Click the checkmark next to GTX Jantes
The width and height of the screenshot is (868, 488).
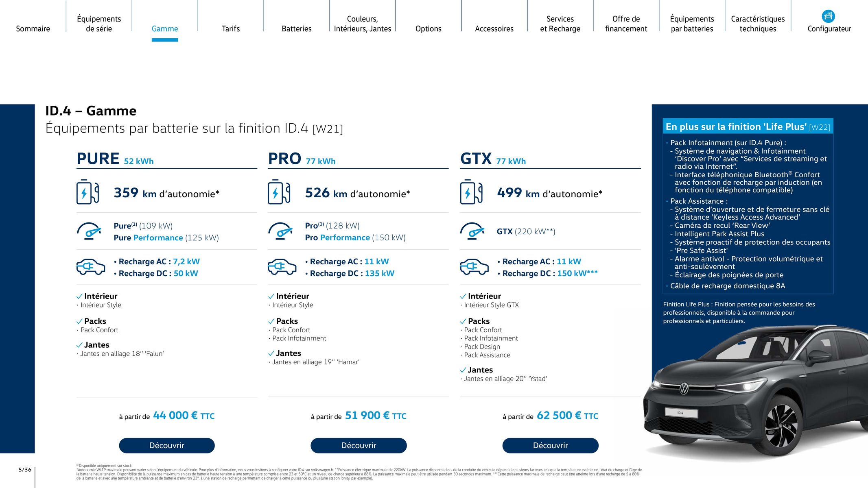coord(463,370)
